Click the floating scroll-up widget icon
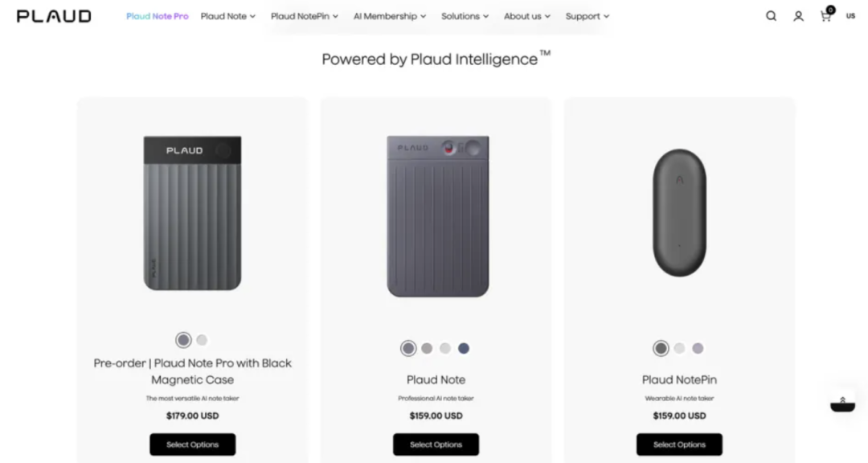Image resolution: width=868 pixels, height=463 pixels. coord(842,402)
